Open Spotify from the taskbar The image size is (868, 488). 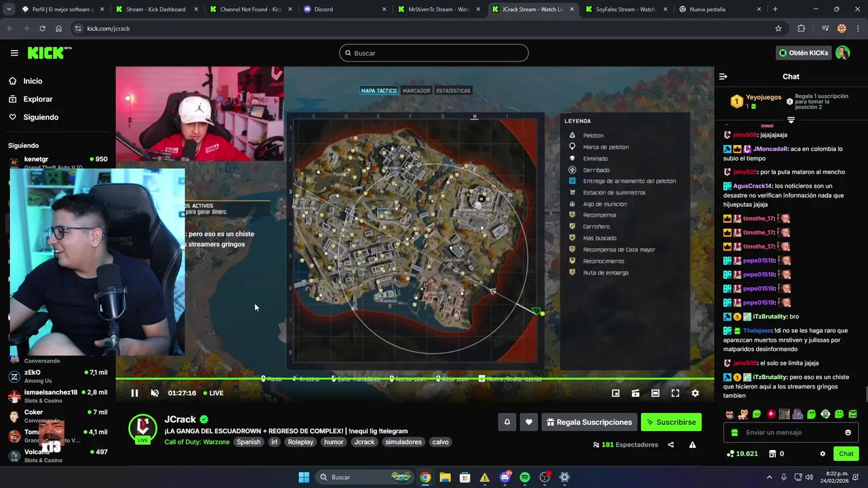(525, 477)
